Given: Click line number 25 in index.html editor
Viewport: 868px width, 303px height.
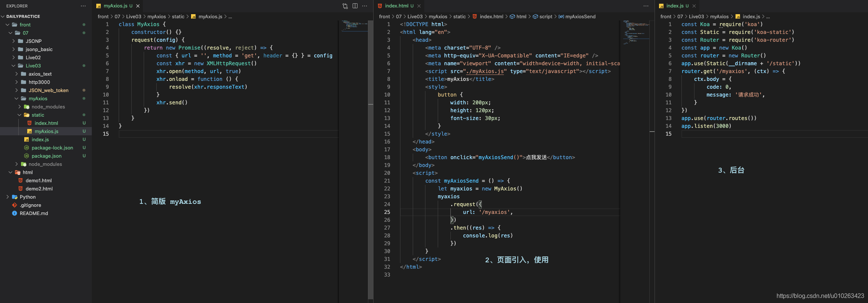Looking at the screenshot, I should pyautogui.click(x=387, y=212).
